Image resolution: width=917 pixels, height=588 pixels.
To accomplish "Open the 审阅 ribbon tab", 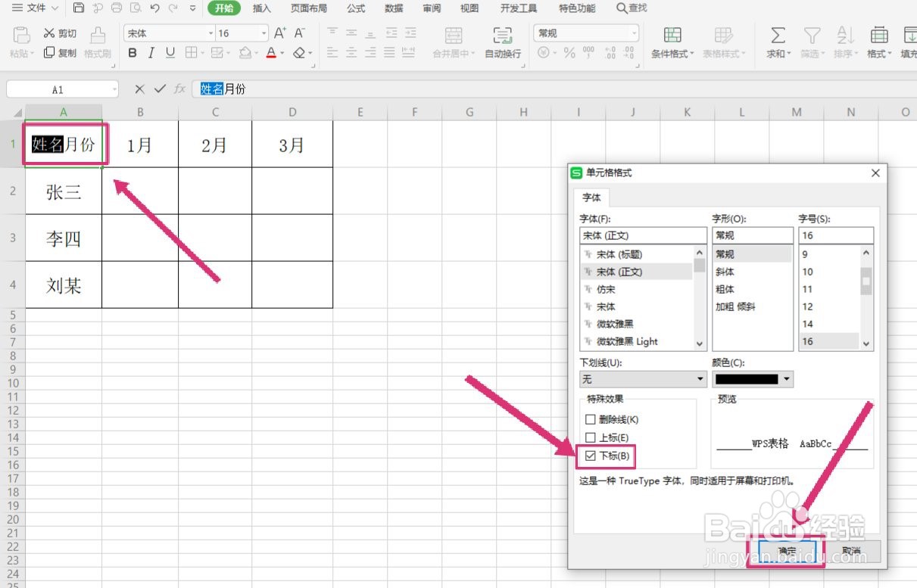I will click(x=432, y=8).
